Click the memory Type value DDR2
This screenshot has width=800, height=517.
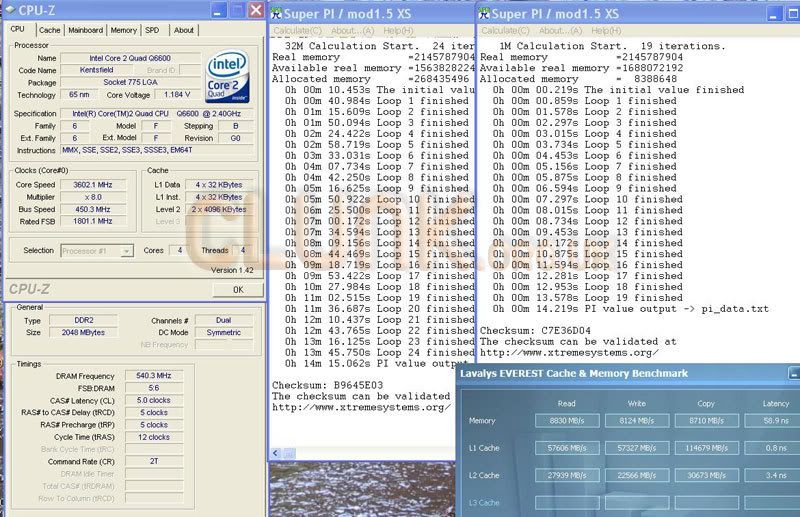(x=84, y=320)
